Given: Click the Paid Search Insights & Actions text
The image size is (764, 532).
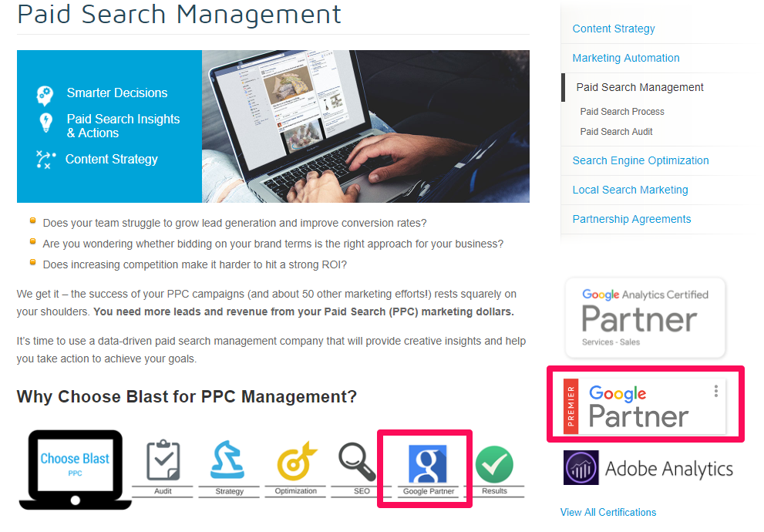Looking at the screenshot, I should coord(123,126).
